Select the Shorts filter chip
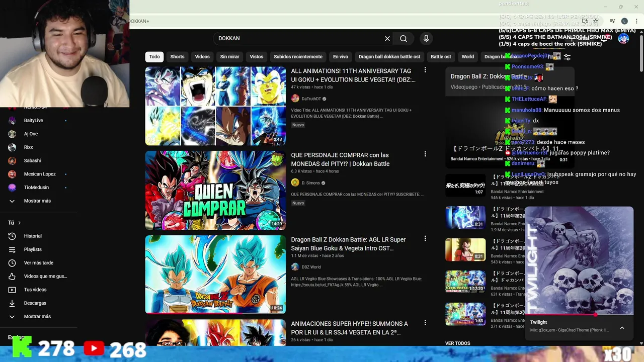Image resolution: width=644 pixels, height=362 pixels. (x=177, y=57)
